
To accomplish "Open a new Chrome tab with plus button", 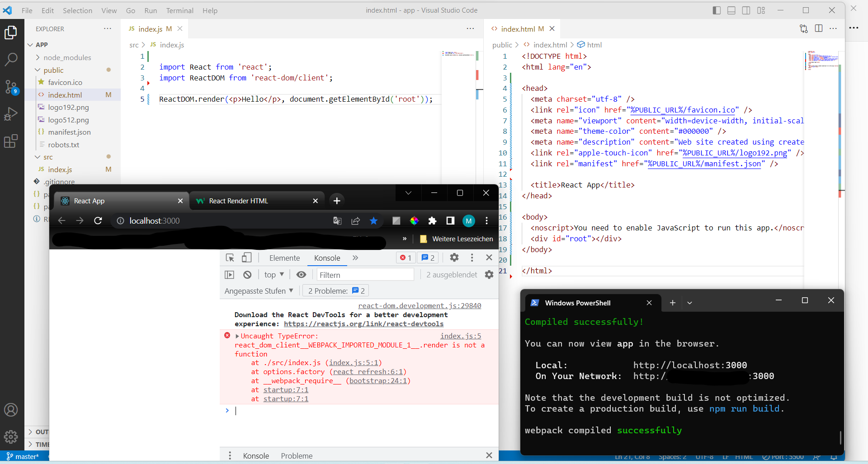I will (x=337, y=201).
